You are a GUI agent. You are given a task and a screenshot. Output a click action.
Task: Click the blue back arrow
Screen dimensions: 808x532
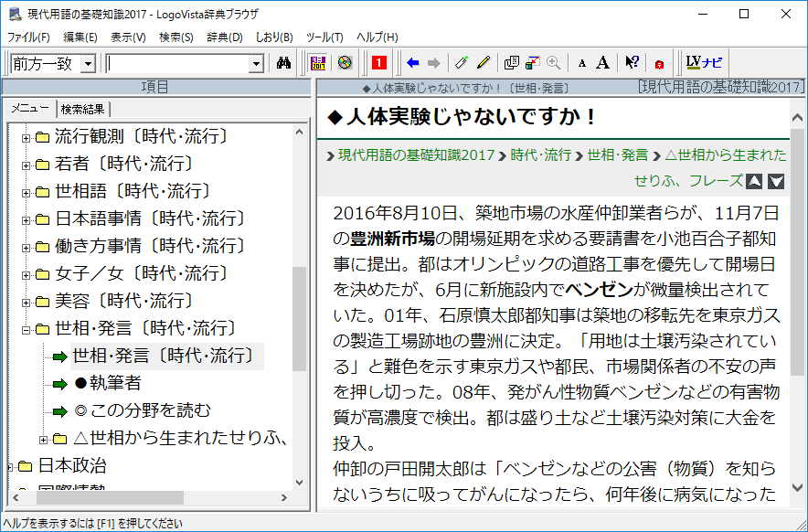click(413, 63)
